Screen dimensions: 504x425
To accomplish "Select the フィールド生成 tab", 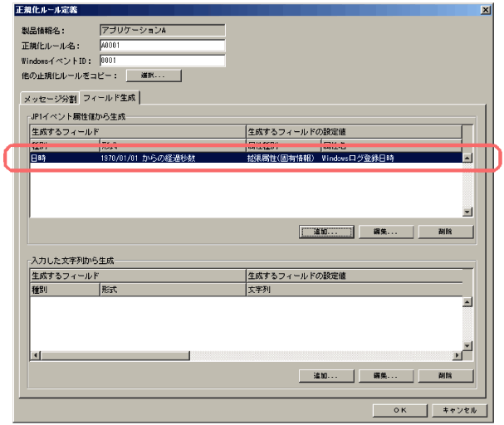I will coord(110,98).
